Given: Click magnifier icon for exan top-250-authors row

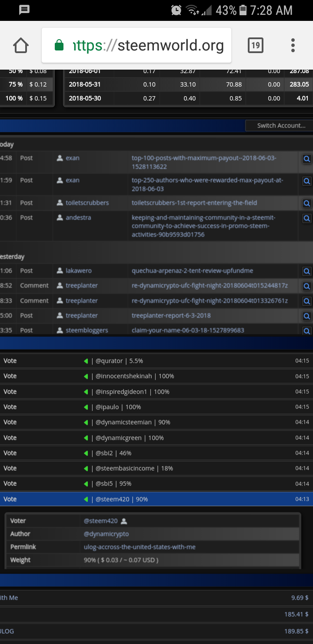Looking at the screenshot, I should point(307,181).
